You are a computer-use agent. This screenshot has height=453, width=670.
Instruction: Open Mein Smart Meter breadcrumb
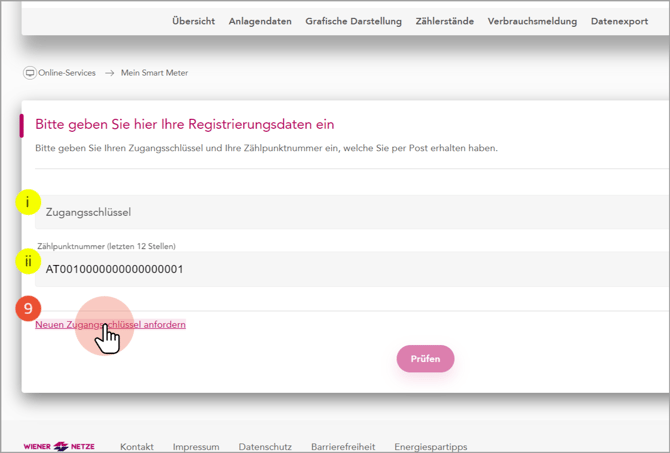coord(154,73)
